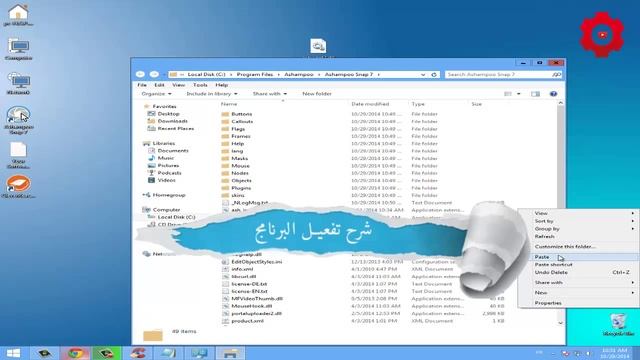
Task: Click the search magnifier icon
Action: click(556, 75)
